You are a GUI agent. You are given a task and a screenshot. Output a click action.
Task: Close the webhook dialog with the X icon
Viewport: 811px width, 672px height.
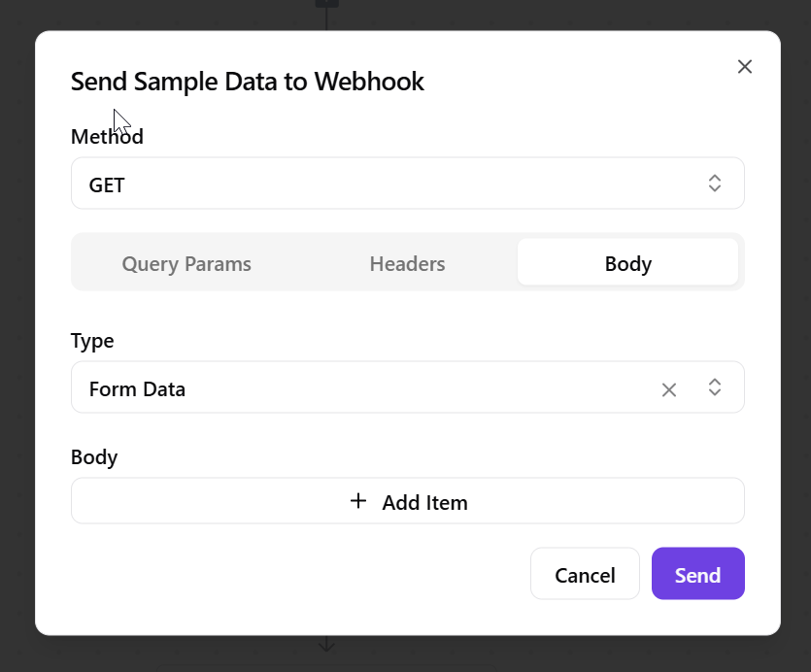pos(745,67)
